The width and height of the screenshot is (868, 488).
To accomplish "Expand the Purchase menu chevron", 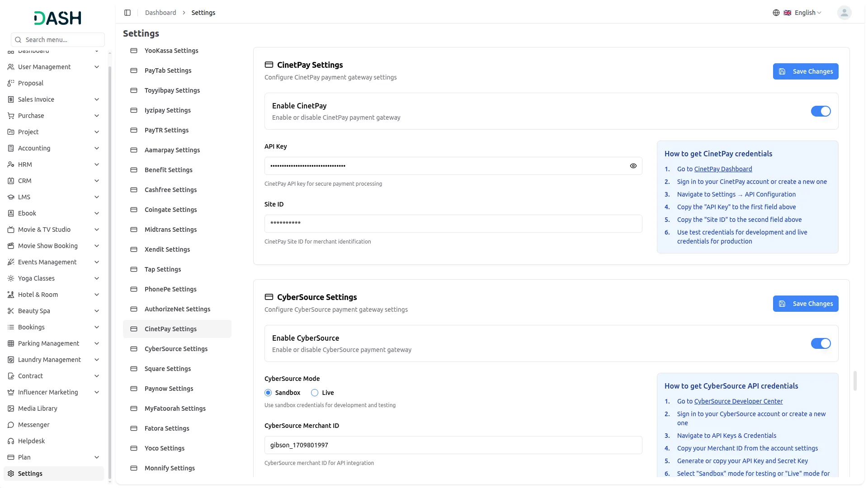I will click(96, 116).
